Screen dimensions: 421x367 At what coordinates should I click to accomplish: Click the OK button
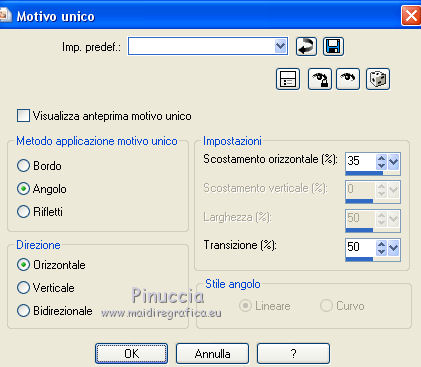(x=131, y=353)
